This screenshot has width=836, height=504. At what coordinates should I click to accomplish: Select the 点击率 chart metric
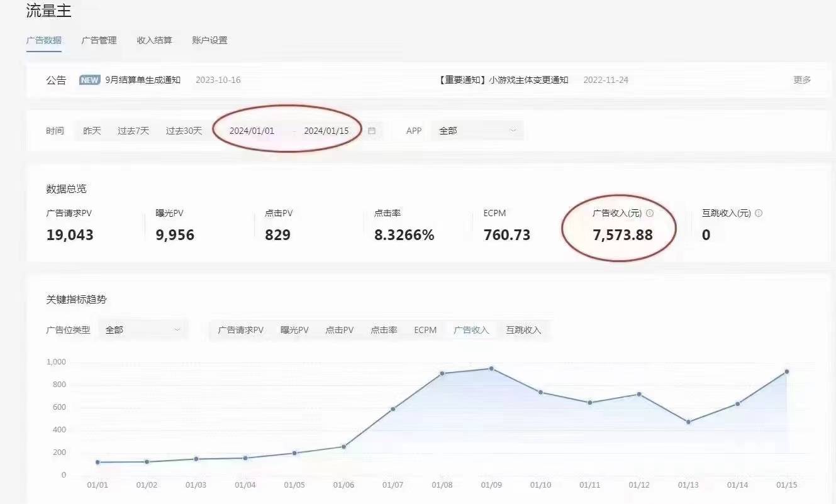click(384, 329)
